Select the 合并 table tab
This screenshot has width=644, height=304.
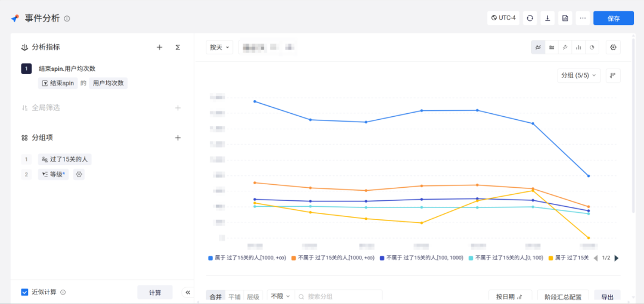216,297
